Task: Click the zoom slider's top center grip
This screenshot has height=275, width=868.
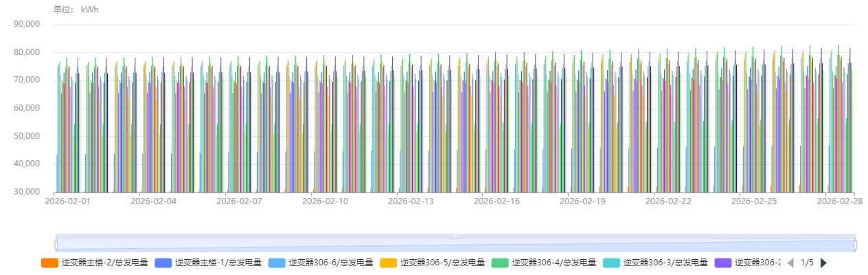Action: (455, 236)
